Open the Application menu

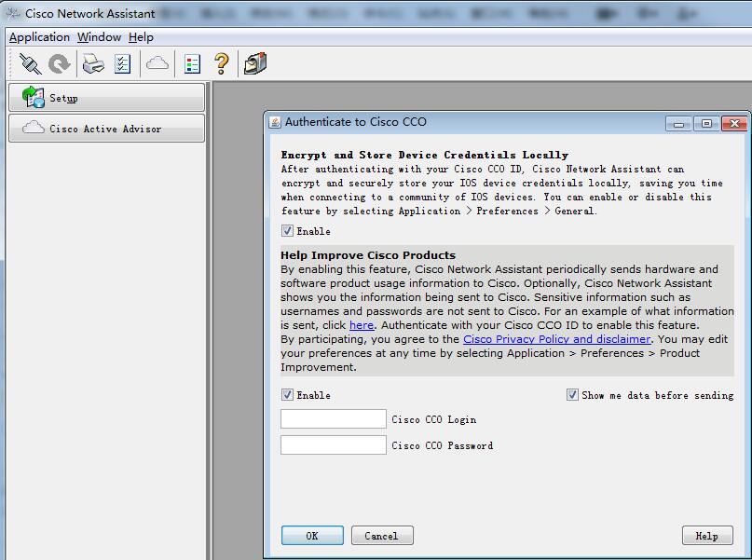[x=39, y=37]
